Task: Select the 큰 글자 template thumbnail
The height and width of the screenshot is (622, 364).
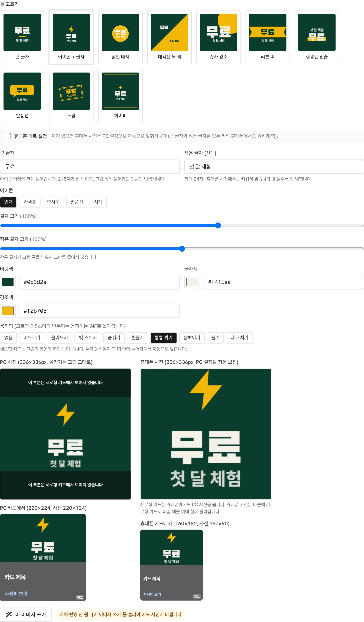Action: (22, 37)
